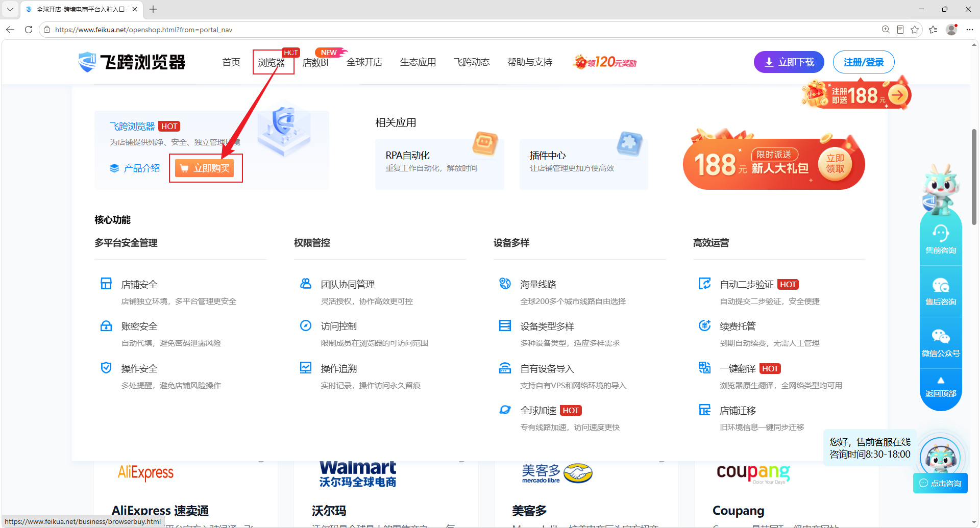Open the 一键翻译 feature link

coord(738,369)
